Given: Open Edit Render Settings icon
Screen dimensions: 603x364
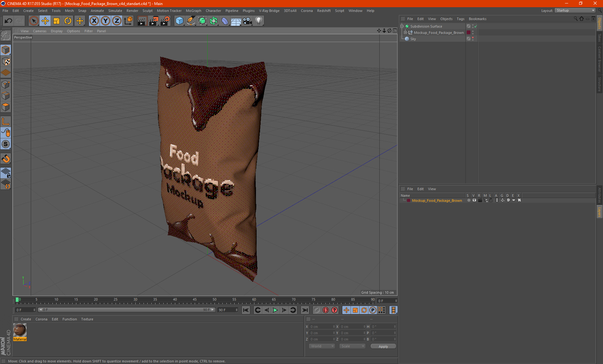Looking at the screenshot, I should (x=165, y=21).
